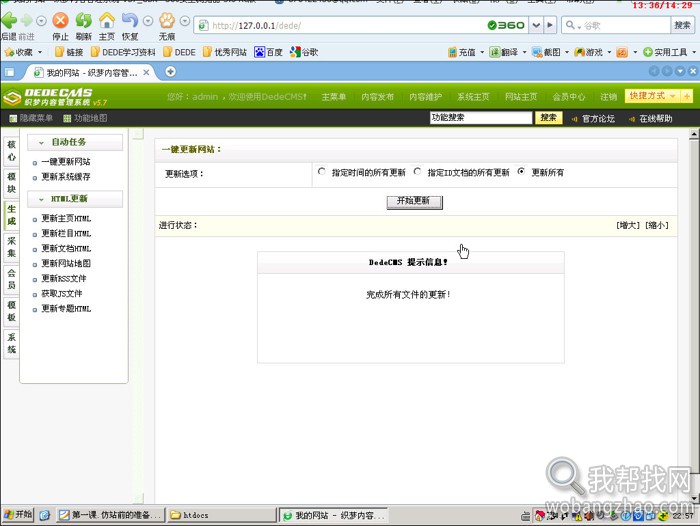The image size is (700, 526).
Task: Open the 游戏 games toolbar item
Action: click(x=593, y=52)
